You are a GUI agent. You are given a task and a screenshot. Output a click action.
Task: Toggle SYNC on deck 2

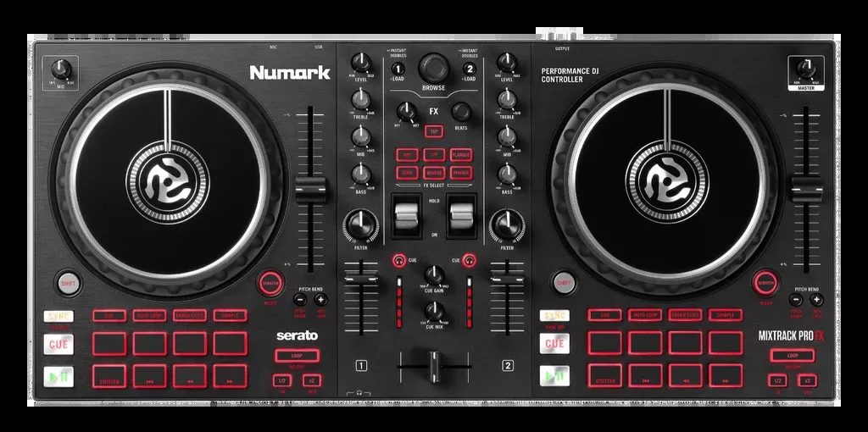(554, 315)
